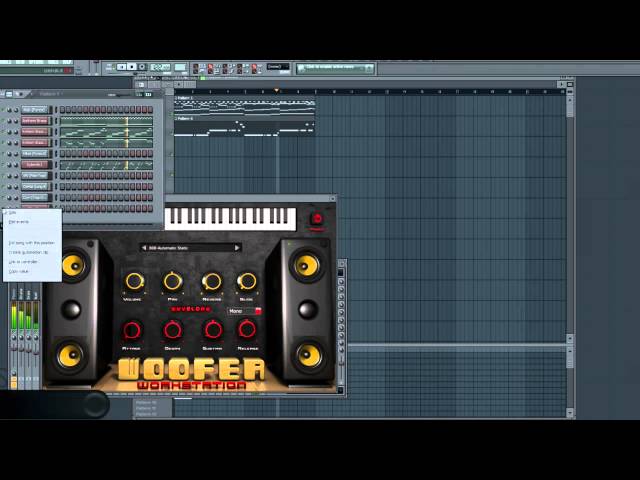Click the Woofer Glide knob
Screen dimensions: 640x480
[x=247, y=282]
